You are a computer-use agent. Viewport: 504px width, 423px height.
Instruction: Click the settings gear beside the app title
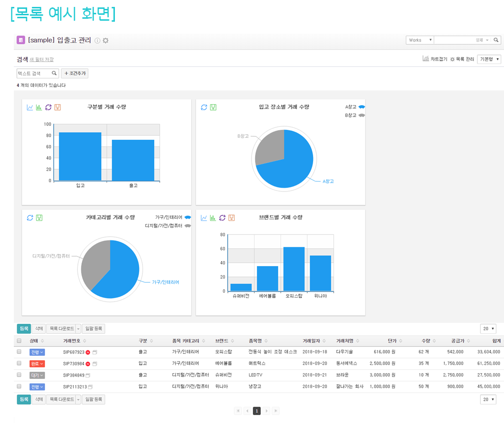tap(106, 40)
